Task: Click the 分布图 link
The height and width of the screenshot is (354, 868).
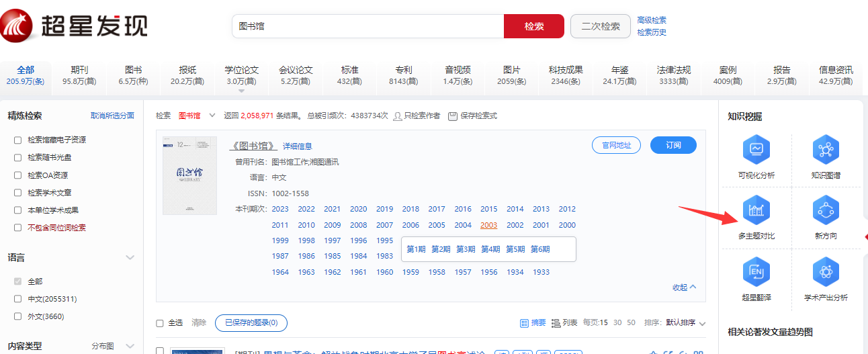Action: click(x=103, y=347)
